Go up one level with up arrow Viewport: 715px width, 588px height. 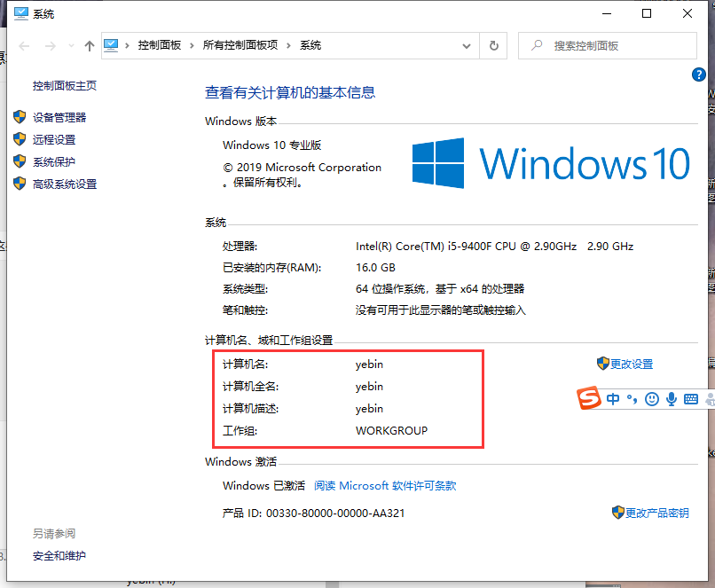(90, 45)
